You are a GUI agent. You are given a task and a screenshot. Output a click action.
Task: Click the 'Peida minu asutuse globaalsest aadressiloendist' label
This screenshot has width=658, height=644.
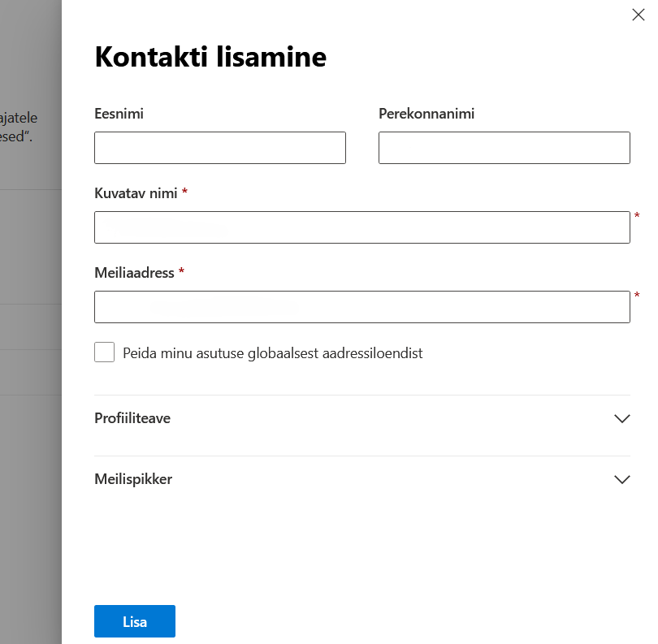(x=272, y=353)
